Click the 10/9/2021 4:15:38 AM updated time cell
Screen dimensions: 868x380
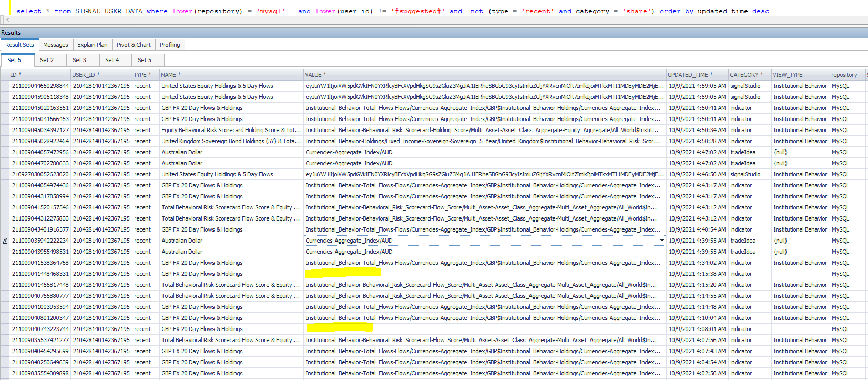pyautogui.click(x=697, y=274)
